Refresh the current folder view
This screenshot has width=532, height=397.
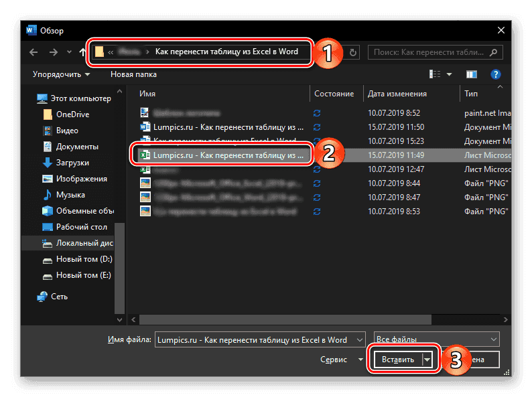(353, 52)
